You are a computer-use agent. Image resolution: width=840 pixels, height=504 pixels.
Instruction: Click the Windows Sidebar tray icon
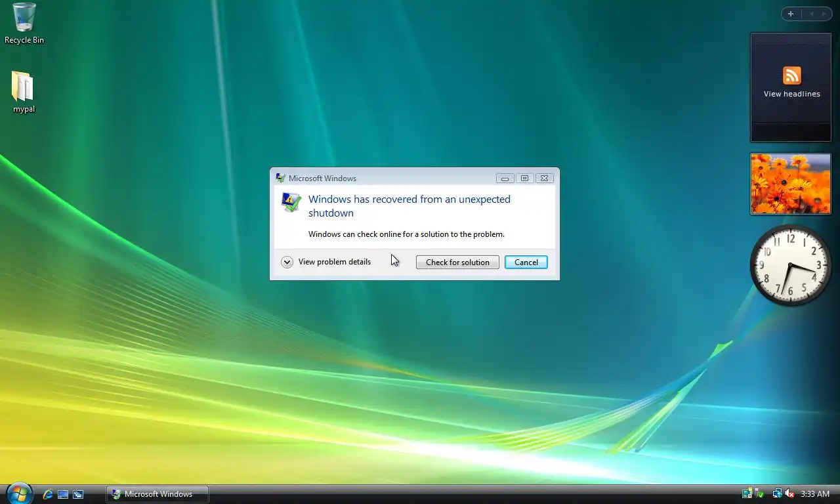tap(747, 493)
